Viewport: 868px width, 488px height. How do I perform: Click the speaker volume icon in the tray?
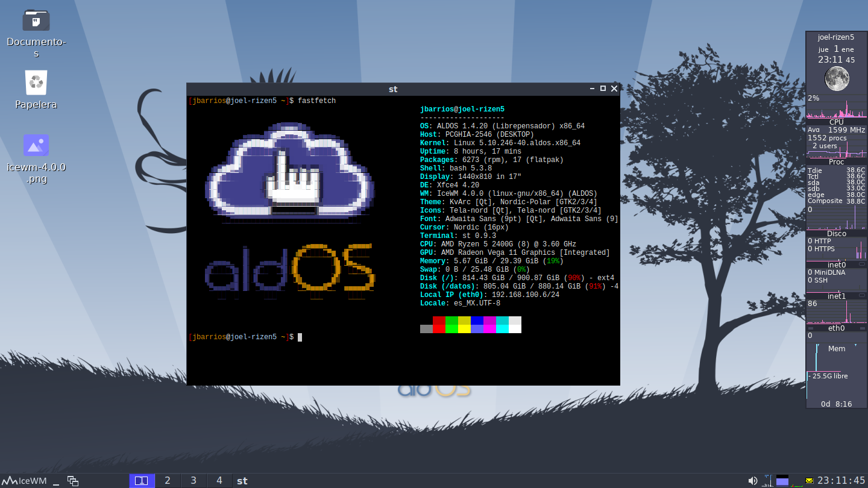point(752,480)
